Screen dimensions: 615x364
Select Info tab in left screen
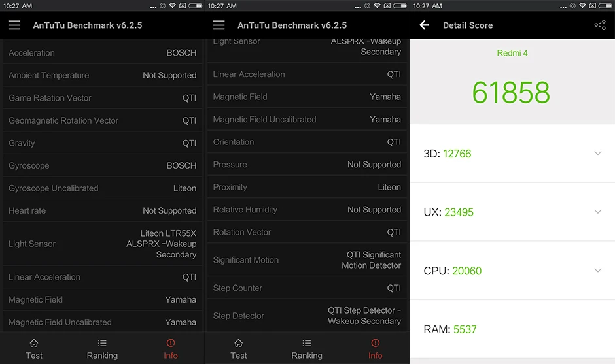click(171, 349)
